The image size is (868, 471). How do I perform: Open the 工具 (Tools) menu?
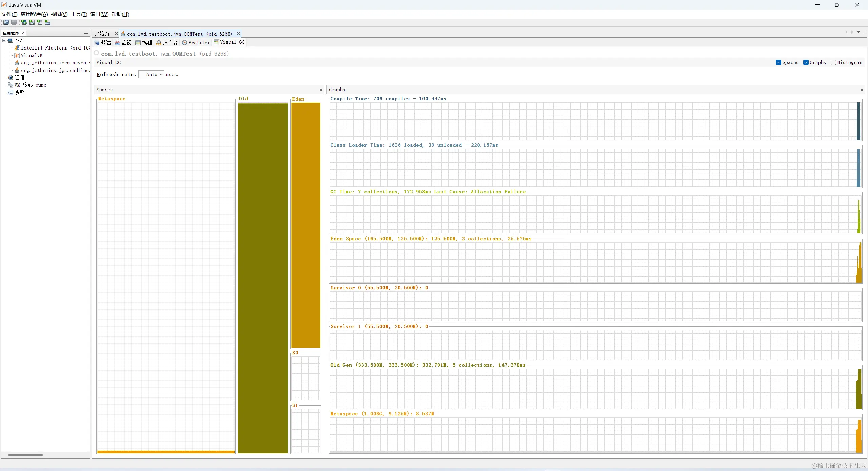click(x=79, y=14)
